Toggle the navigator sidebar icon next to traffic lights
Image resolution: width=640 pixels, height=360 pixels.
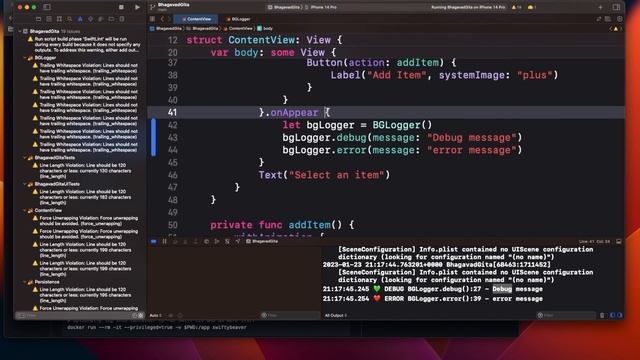(47, 7)
